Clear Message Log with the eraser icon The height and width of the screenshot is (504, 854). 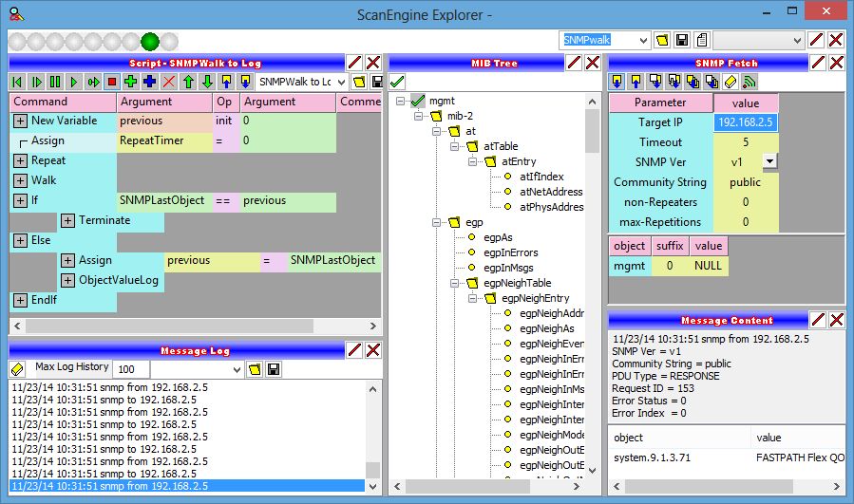tap(17, 368)
